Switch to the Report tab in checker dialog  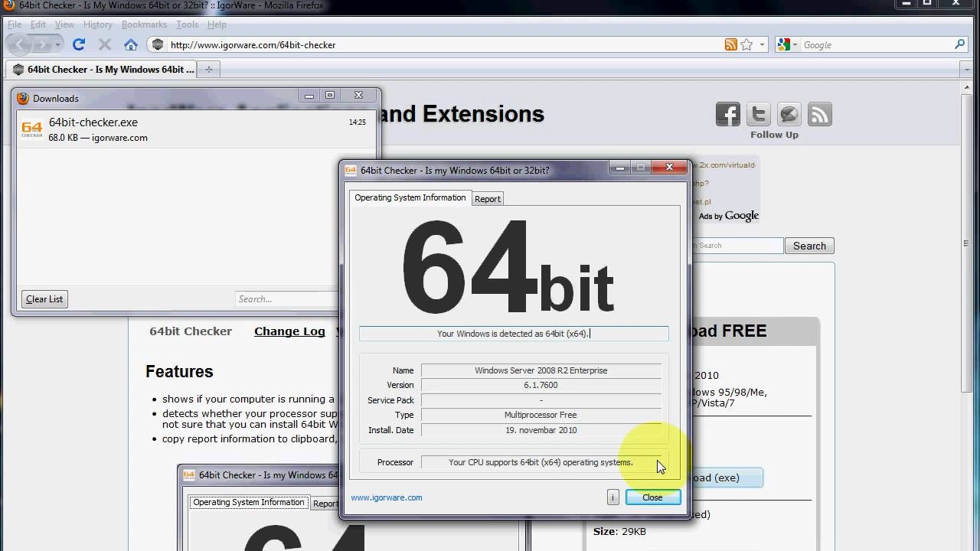point(488,199)
